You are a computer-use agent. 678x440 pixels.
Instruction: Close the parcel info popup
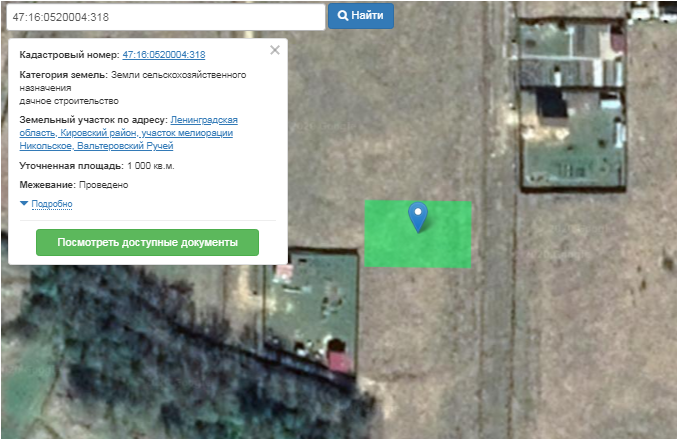(x=275, y=50)
